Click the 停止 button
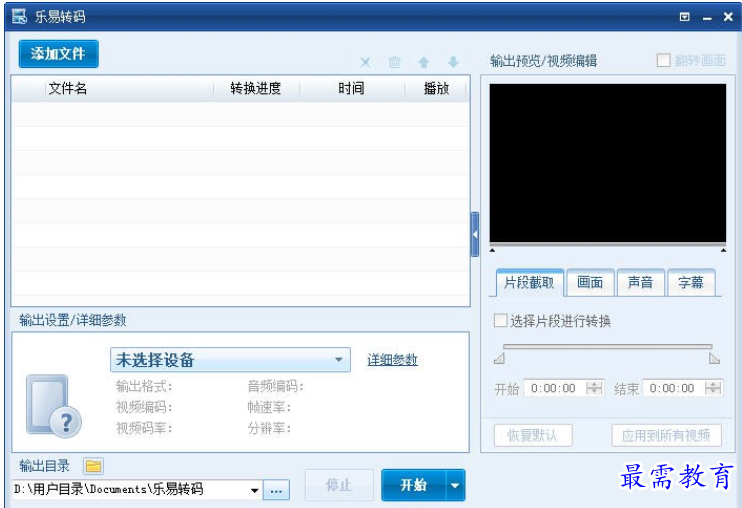742x508 pixels. point(339,485)
